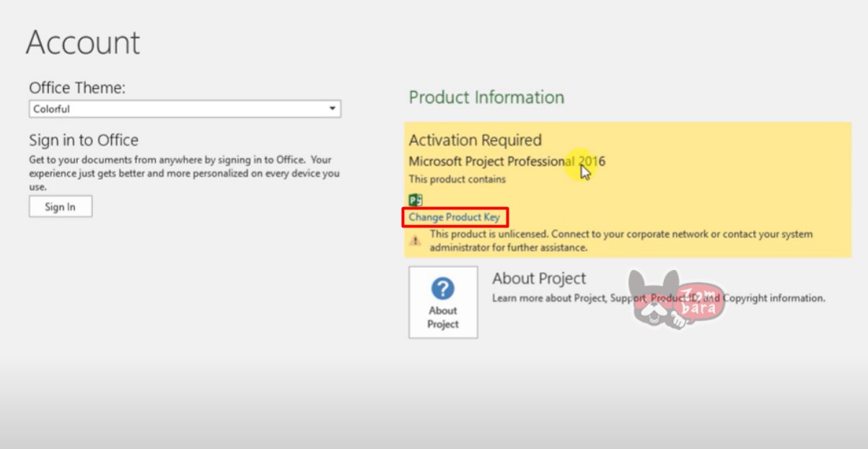Click the "Product Information" heading

pyautogui.click(x=486, y=97)
